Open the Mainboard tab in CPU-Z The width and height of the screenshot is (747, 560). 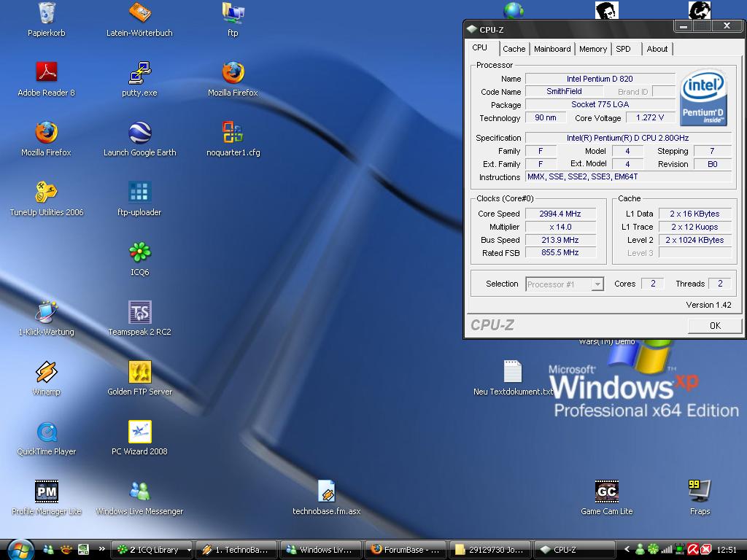[552, 49]
